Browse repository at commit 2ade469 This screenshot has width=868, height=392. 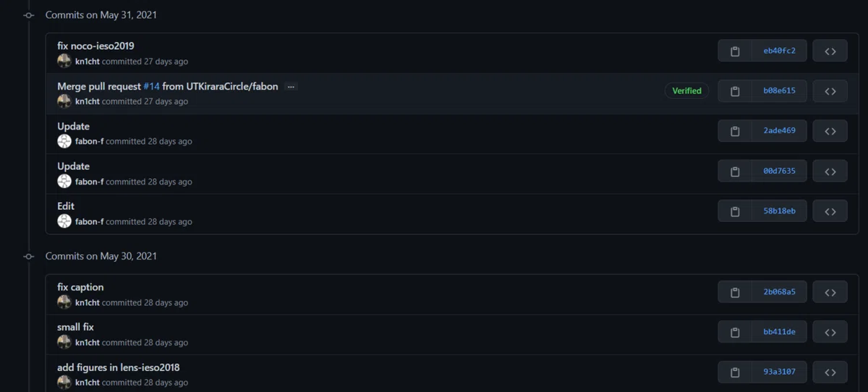click(830, 131)
